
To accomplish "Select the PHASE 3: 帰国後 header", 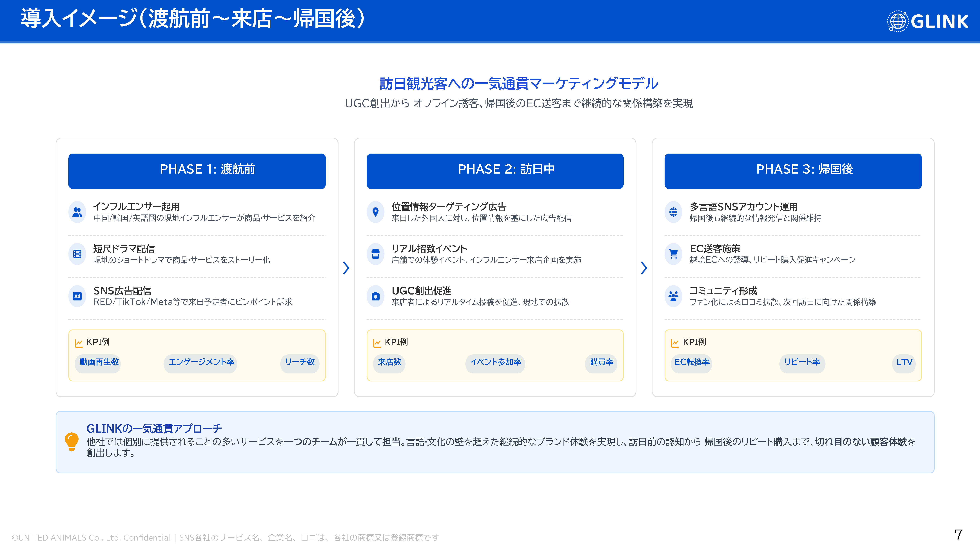I will click(x=793, y=171).
